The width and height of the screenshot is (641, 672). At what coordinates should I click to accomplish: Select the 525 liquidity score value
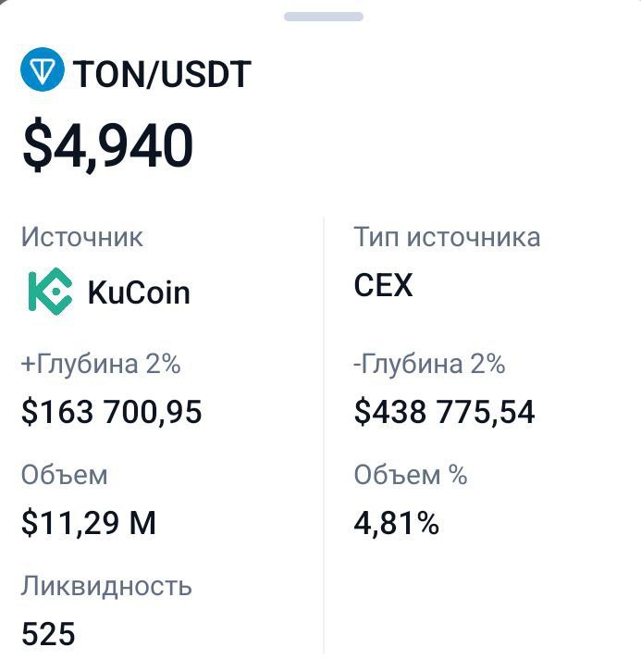[x=48, y=634]
